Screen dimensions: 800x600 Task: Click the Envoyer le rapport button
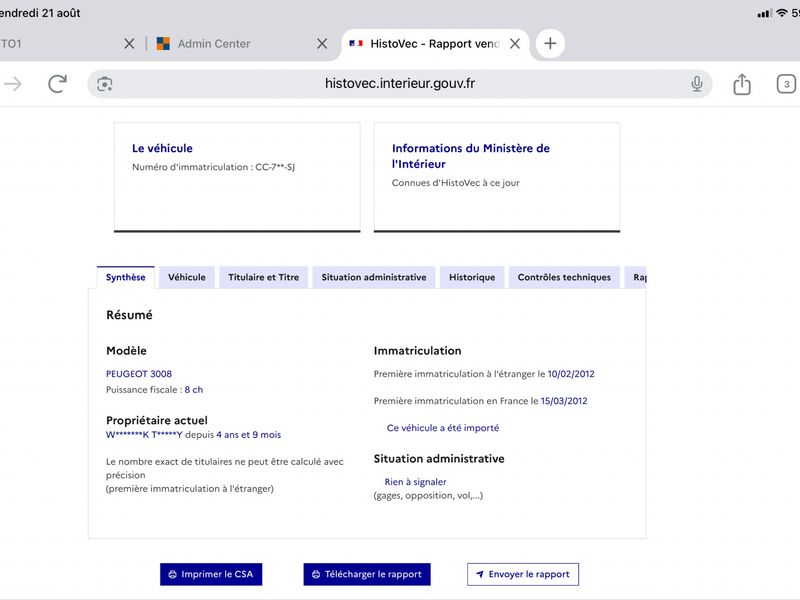(x=522, y=574)
